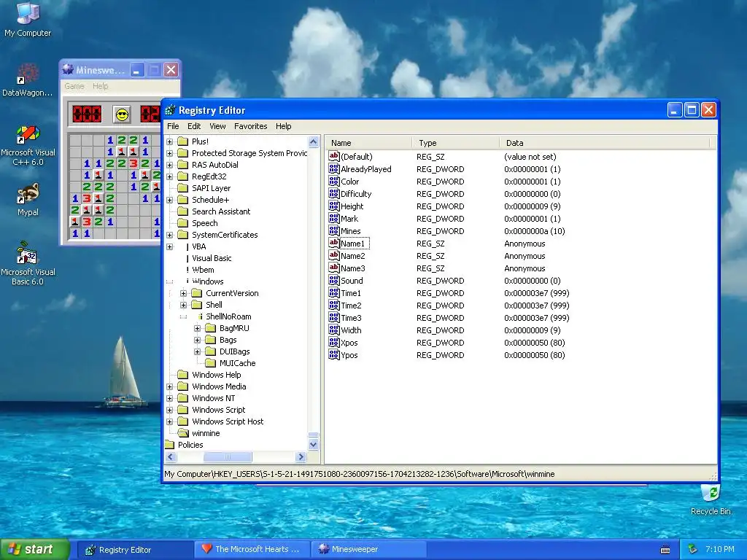Switch to The Microsoft Hearts taskbar button
The image size is (747, 560).
tap(252, 550)
